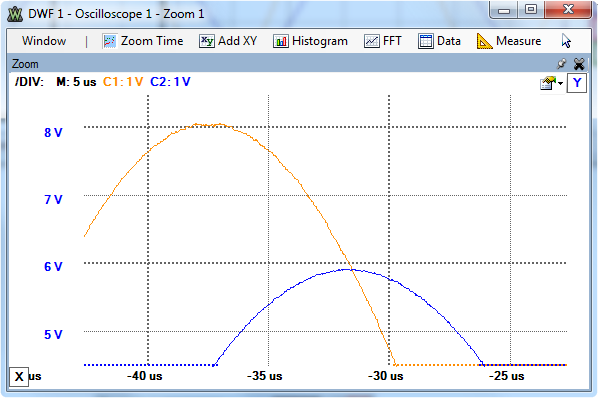Toggle the X axis button
The height and width of the screenshot is (398, 598).
[19, 377]
